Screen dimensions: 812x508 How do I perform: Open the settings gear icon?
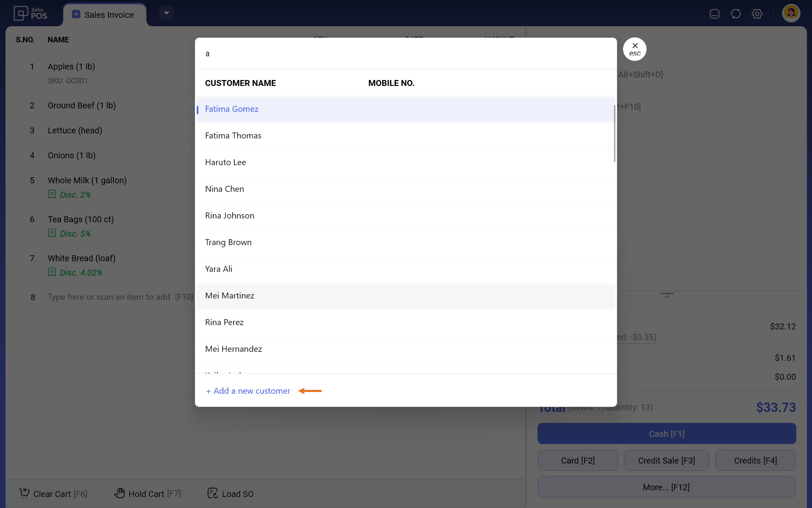[x=757, y=14]
